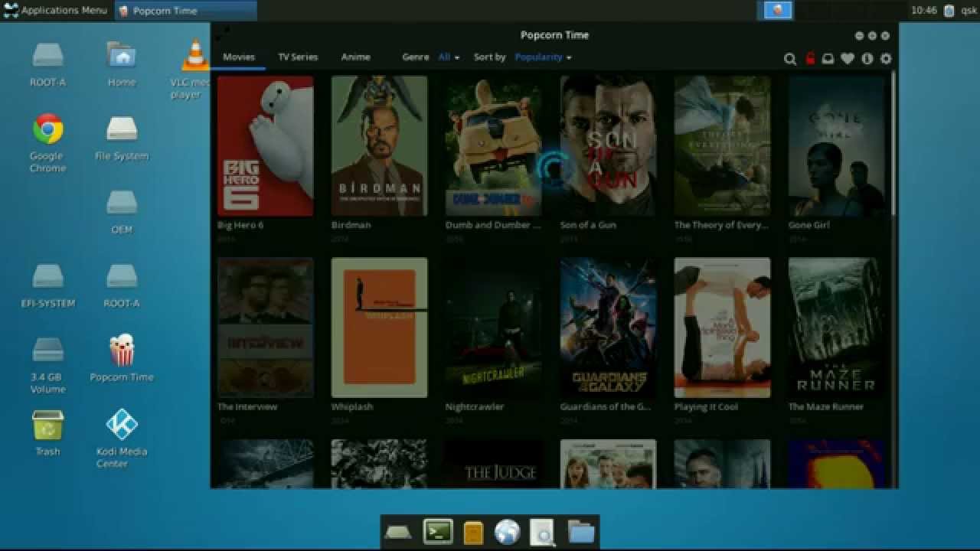Click the 'Birdman' title text
This screenshot has width=980, height=551.
(351, 226)
